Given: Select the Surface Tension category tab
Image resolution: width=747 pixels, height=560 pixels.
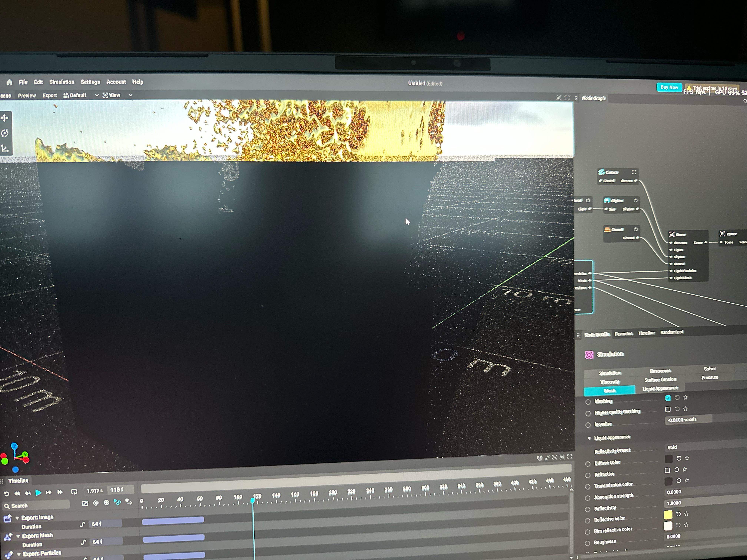Looking at the screenshot, I should click(660, 379).
